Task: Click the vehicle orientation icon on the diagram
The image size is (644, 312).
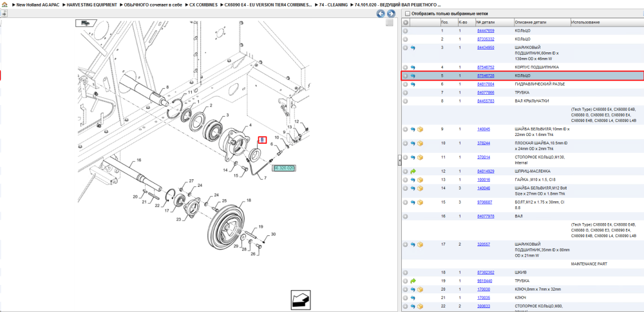Action: pyautogui.click(x=86, y=23)
